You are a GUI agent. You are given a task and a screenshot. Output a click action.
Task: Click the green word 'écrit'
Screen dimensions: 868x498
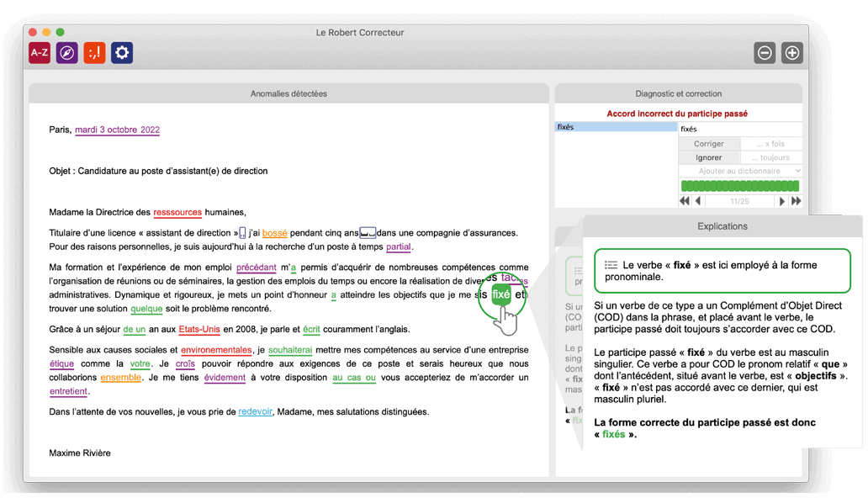tap(312, 329)
